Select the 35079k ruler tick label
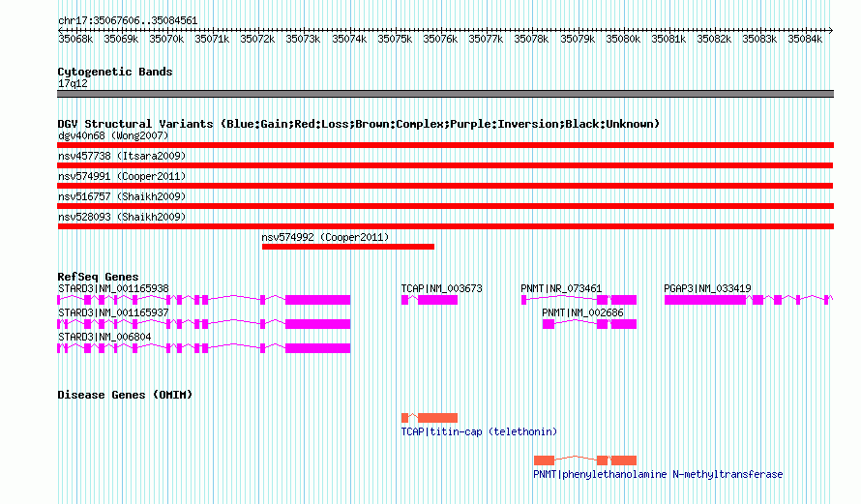This screenshot has width=861, height=504. click(x=578, y=39)
